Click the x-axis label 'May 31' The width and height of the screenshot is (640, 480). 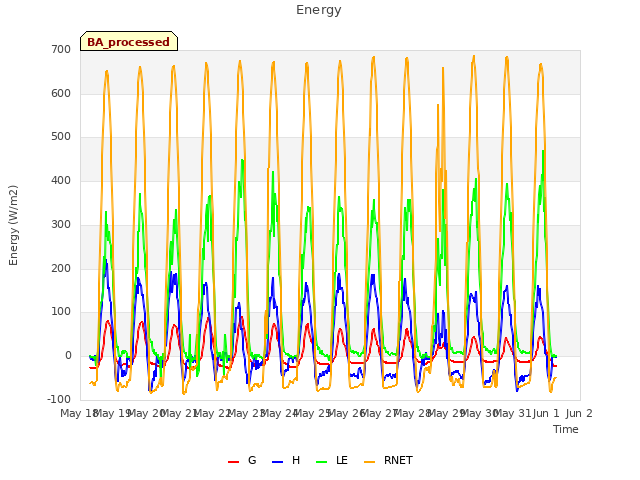pos(512,413)
